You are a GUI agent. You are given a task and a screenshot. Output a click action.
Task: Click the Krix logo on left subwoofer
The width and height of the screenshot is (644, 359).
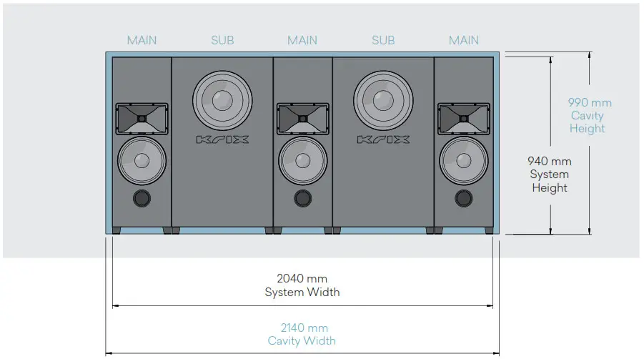(222, 140)
